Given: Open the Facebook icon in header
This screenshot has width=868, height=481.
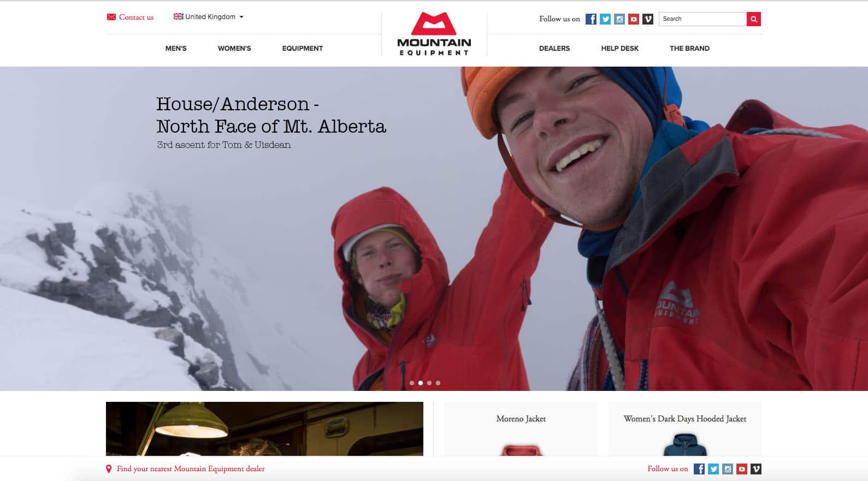Looking at the screenshot, I should click(x=591, y=19).
